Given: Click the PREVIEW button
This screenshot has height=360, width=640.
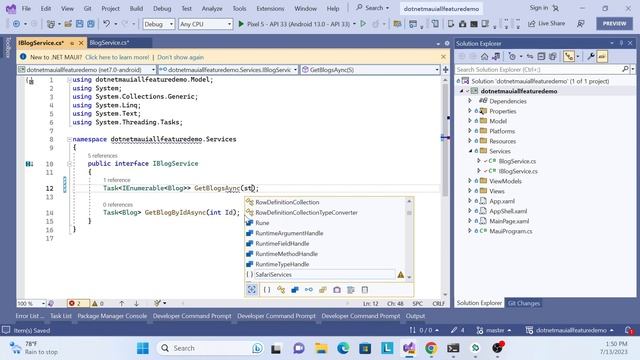Looking at the screenshot, I should pyautogui.click(x=614, y=24).
